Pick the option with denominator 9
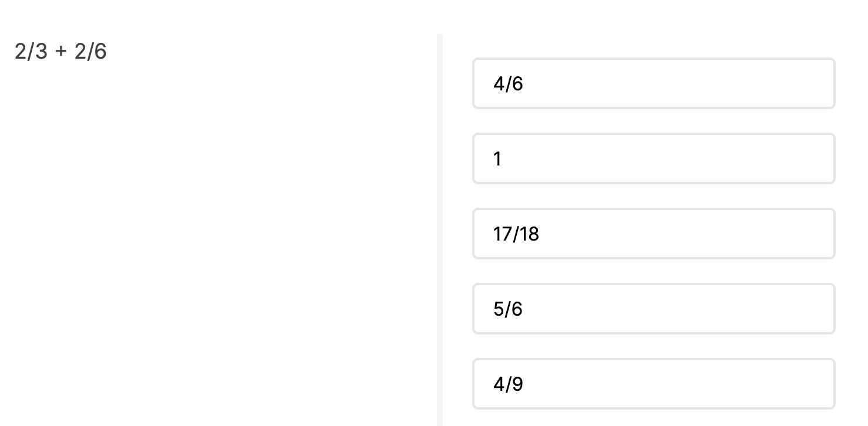The image size is (868, 426). [654, 384]
